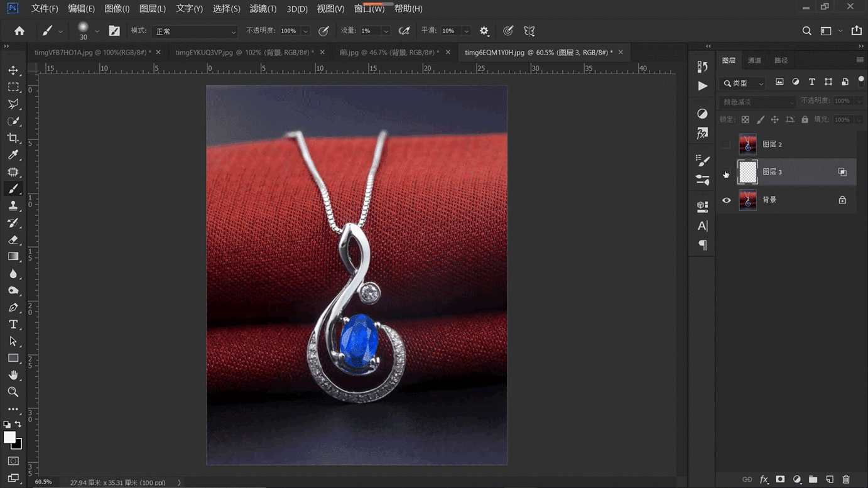This screenshot has width=868, height=488.
Task: Click the foreground color swatch
Action: (x=9, y=437)
